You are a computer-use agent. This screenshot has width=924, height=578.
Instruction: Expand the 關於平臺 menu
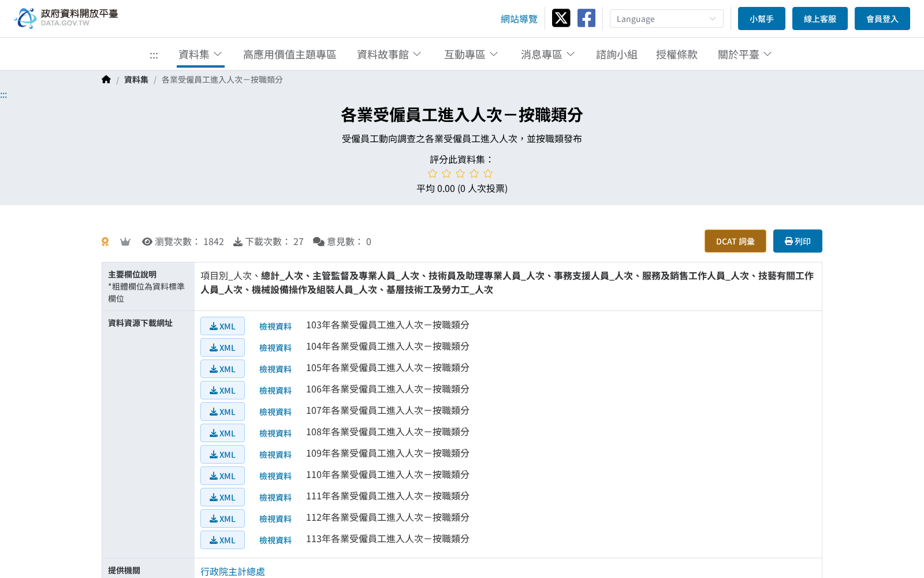[x=745, y=54]
